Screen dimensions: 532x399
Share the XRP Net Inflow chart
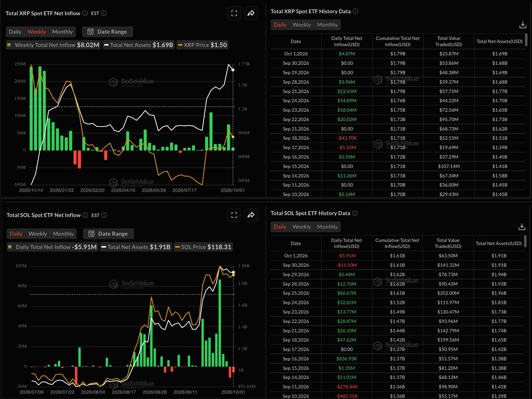251,13
